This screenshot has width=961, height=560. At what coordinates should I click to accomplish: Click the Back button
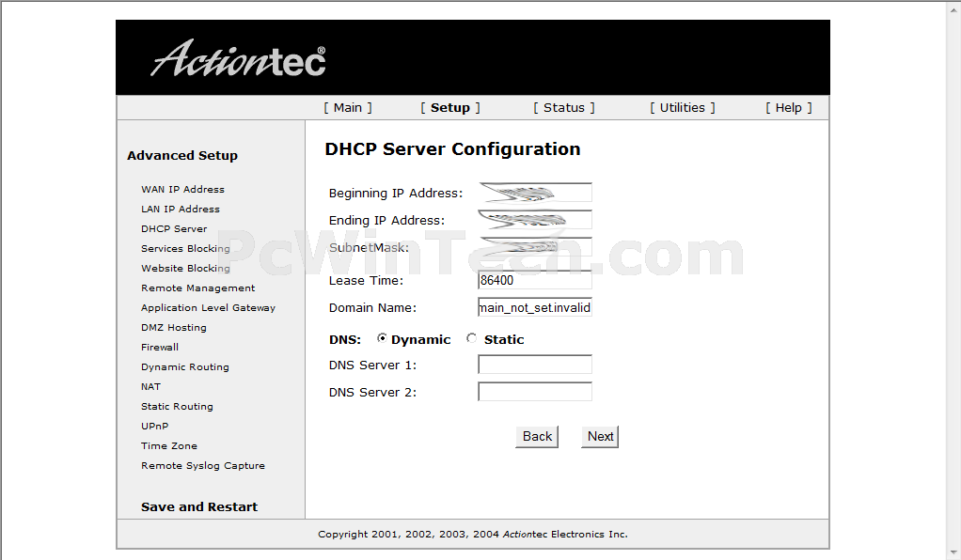(537, 437)
